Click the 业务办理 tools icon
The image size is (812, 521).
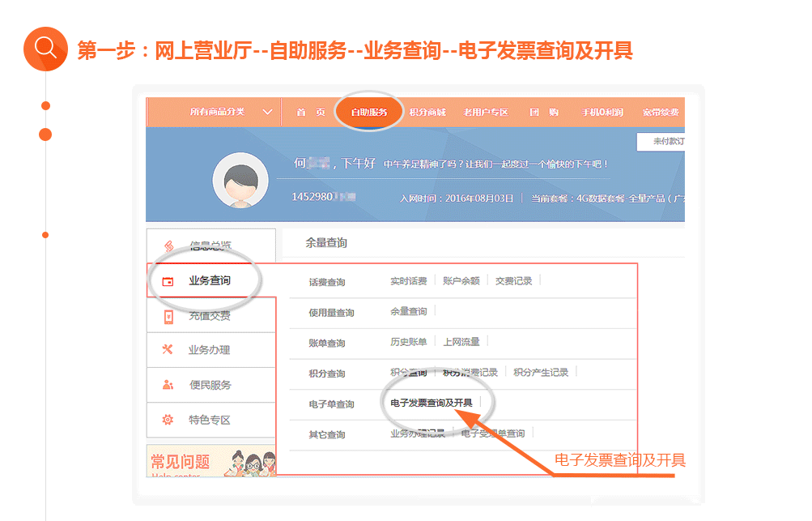[x=168, y=349]
